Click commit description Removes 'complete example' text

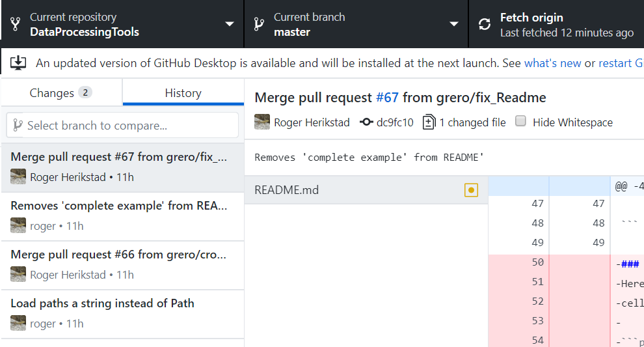click(x=369, y=158)
